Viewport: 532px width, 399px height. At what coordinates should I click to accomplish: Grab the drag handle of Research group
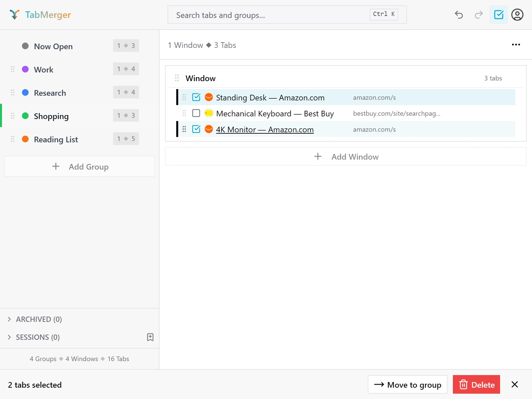tap(13, 92)
